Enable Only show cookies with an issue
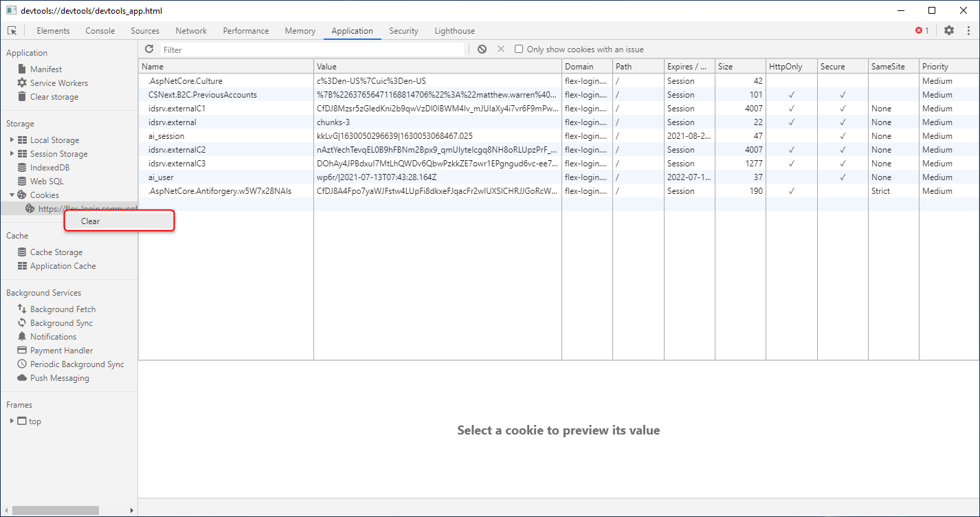This screenshot has height=517, width=980. pyautogui.click(x=519, y=49)
